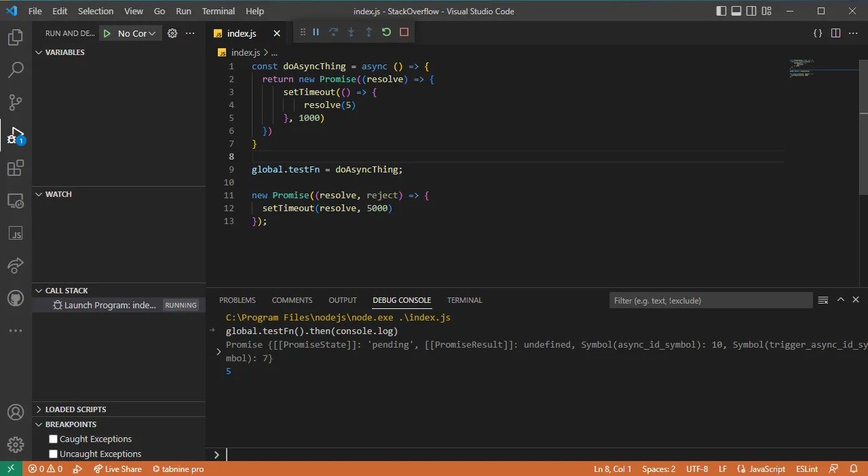Stop the debugging session
The image size is (868, 476).
[404, 33]
